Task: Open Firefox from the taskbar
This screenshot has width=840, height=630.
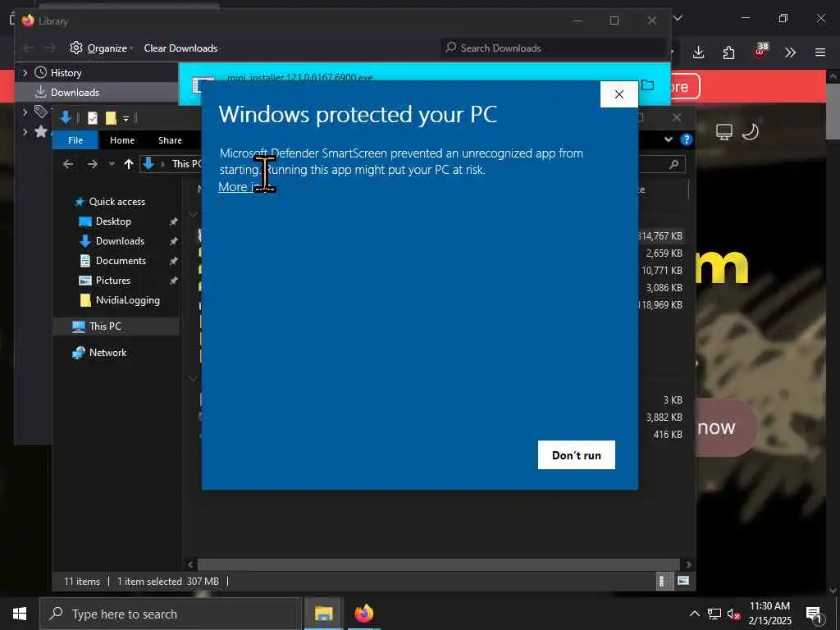Action: pos(363,614)
